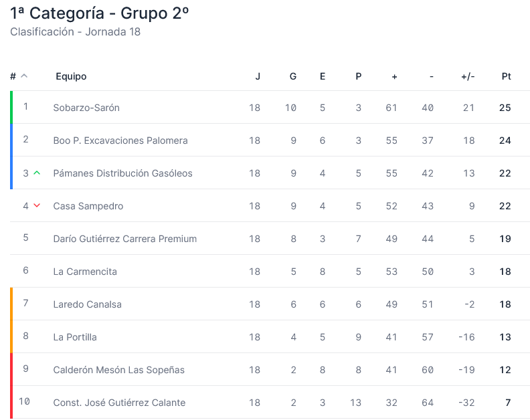Sort by the J matches played header
This screenshot has width=530, height=420.
[x=258, y=76]
